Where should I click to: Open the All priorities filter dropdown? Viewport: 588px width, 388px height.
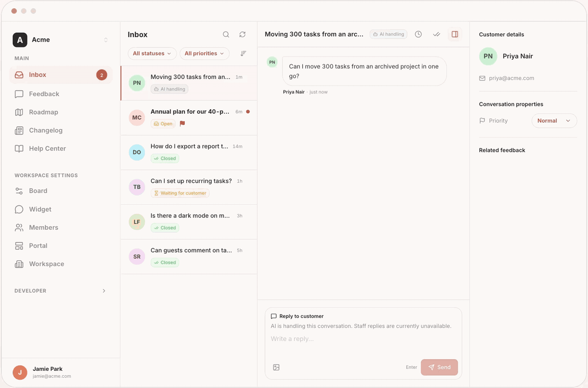[x=204, y=53]
